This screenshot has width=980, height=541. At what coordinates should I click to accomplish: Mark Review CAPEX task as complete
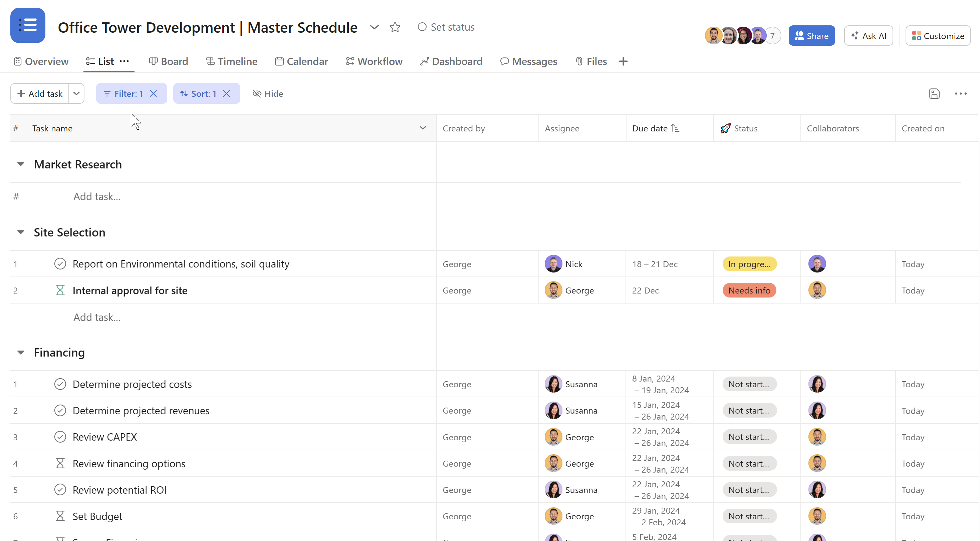(x=60, y=437)
